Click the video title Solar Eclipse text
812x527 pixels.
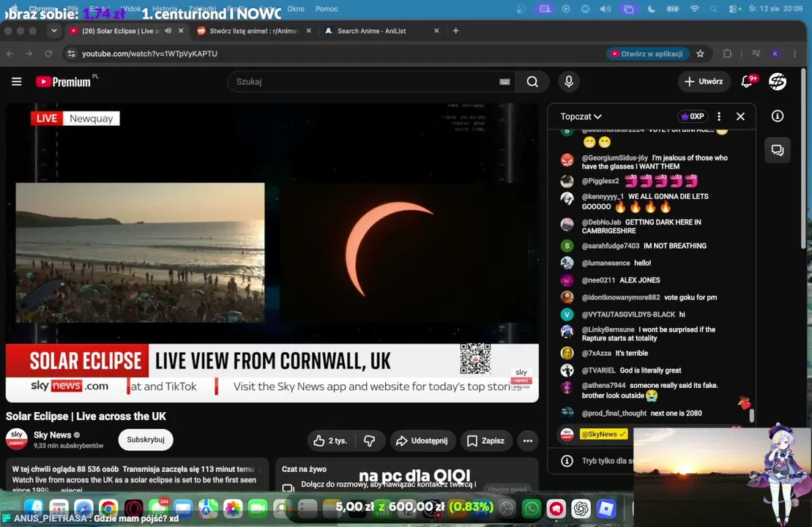pos(86,416)
